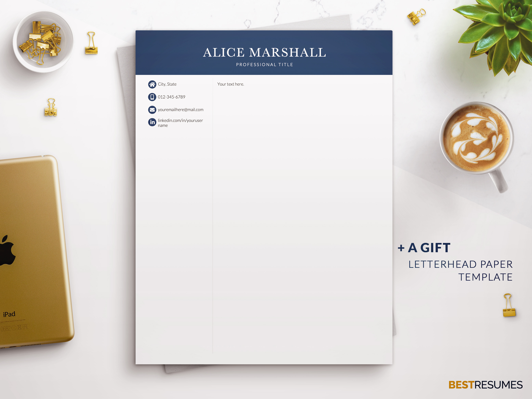Click the email envelope icon

(152, 109)
